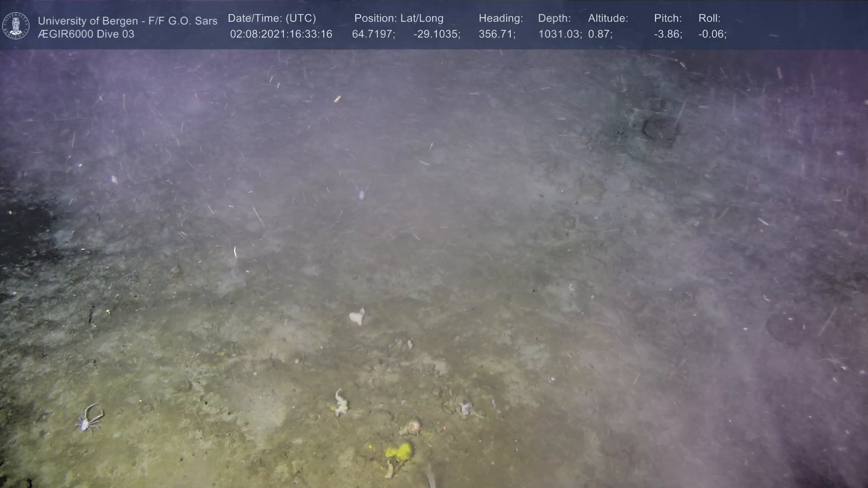Click the Roll value -0.06

click(x=712, y=34)
